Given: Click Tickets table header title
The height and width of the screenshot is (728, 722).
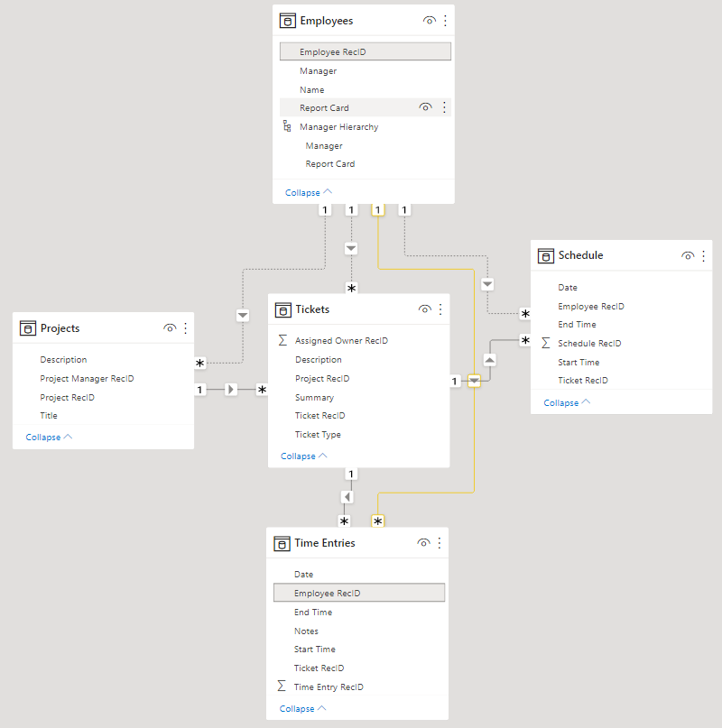Looking at the screenshot, I should tap(312, 309).
